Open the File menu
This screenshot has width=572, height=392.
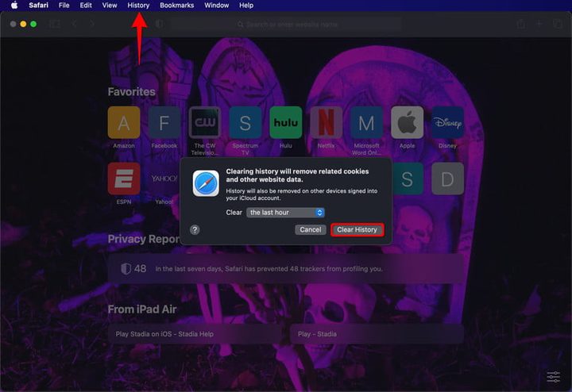click(64, 6)
